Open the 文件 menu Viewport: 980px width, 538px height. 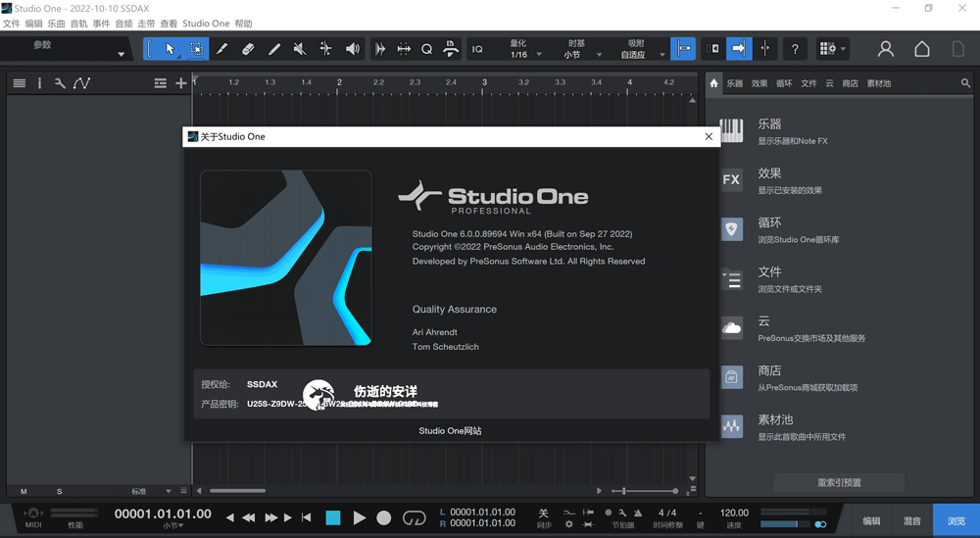11,24
